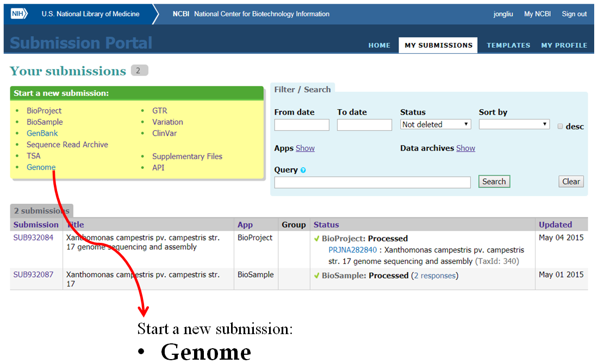Viewport: 598px width, 364px height.
Task: Click the green checkmark beside BioProject status
Action: (x=316, y=239)
